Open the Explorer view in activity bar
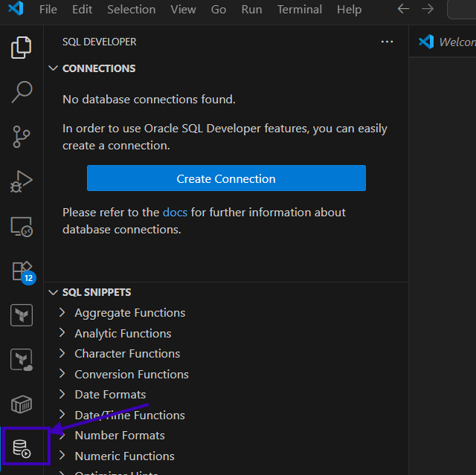Image resolution: width=476 pixels, height=475 pixels. 22,48
